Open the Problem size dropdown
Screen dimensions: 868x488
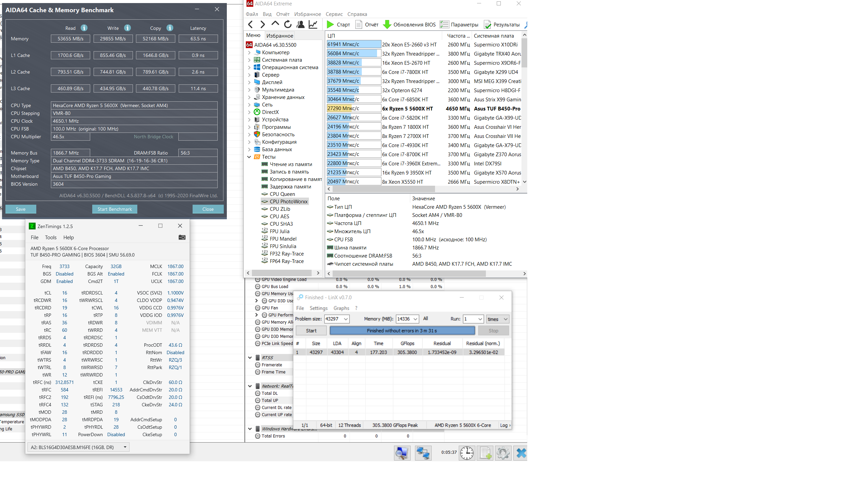346,319
